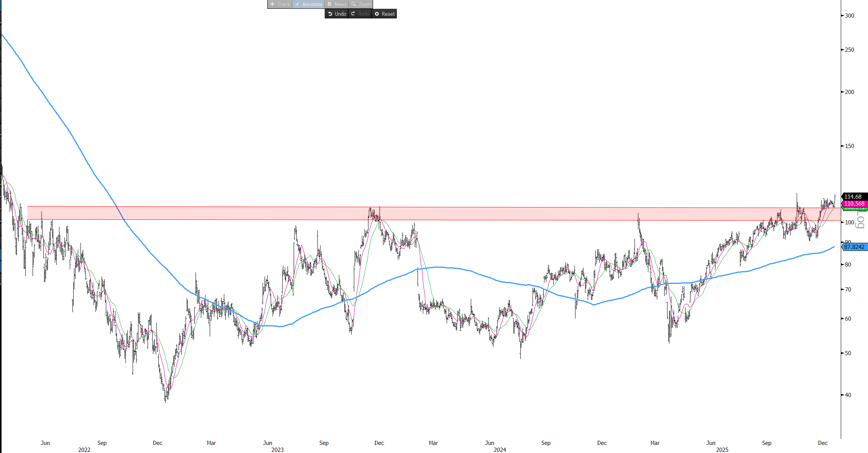This screenshot has width=868, height=453.
Task: Click the 40 price axis label
Action: tap(848, 395)
